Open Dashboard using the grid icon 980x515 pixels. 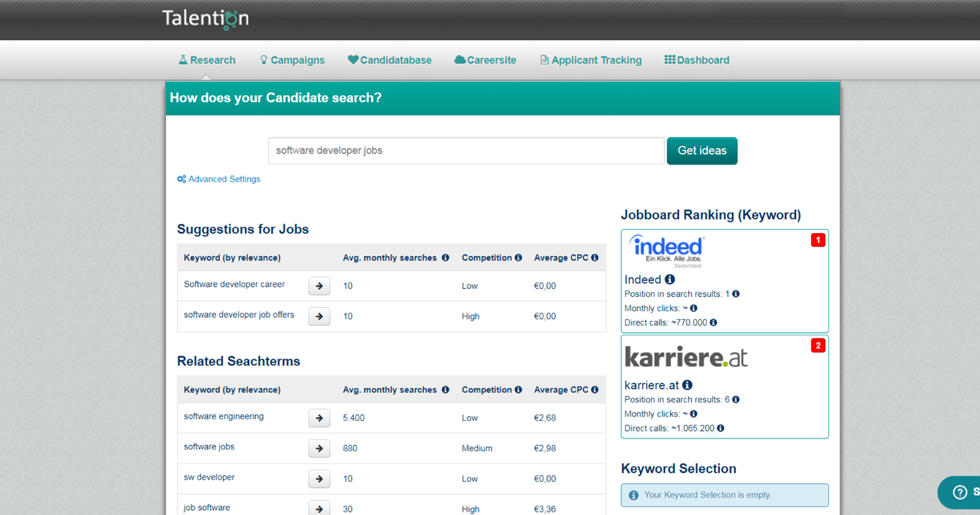pos(670,60)
